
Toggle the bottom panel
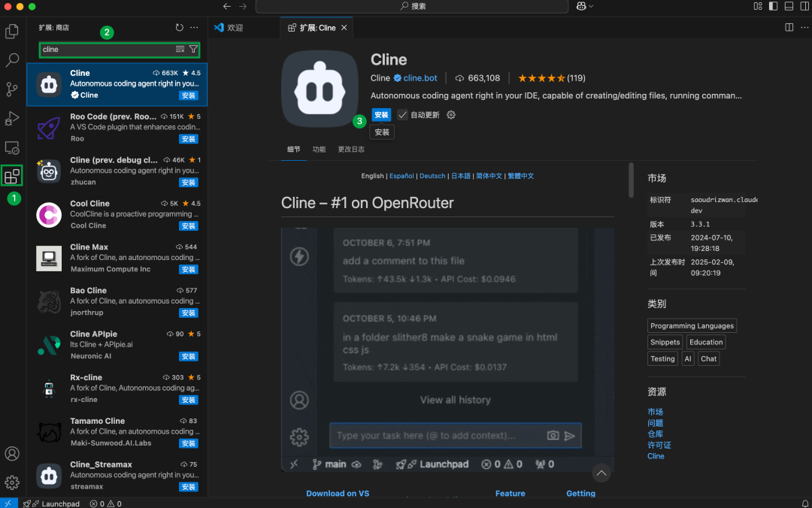tap(789, 6)
